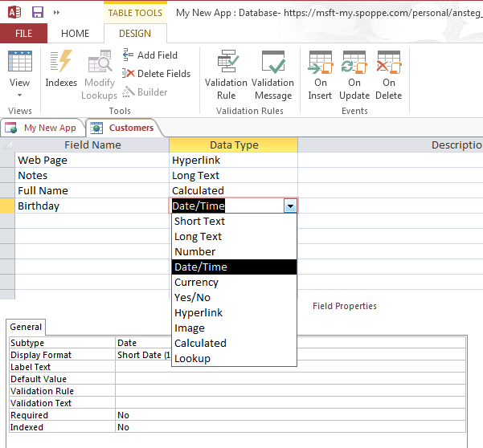The width and height of the screenshot is (483, 448).
Task: Open the Validation Message dialog
Action: coord(272,72)
